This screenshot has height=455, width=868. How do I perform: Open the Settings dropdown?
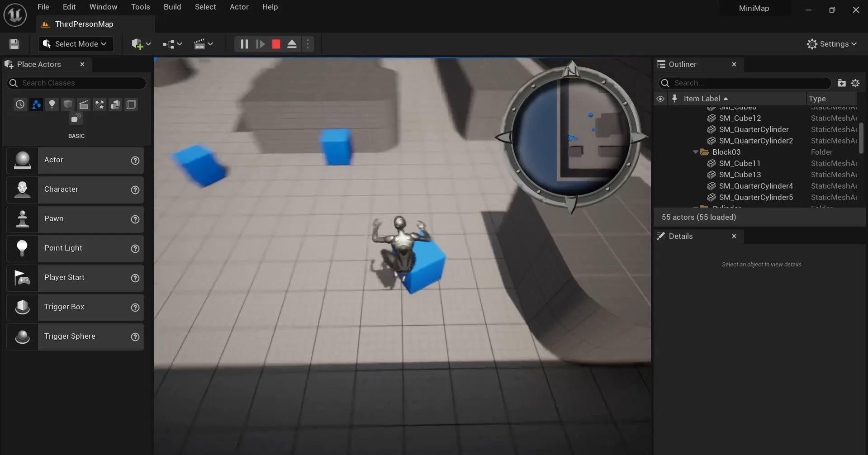coord(831,44)
